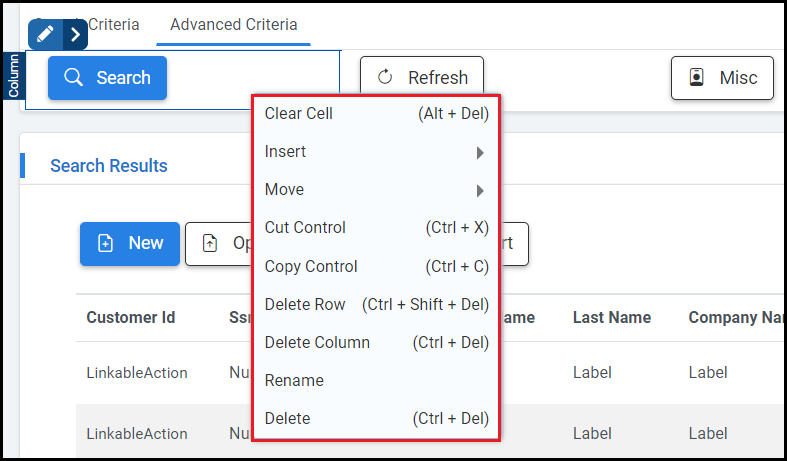Click the Open button upload icon
The width and height of the screenshot is (787, 461).
210,243
